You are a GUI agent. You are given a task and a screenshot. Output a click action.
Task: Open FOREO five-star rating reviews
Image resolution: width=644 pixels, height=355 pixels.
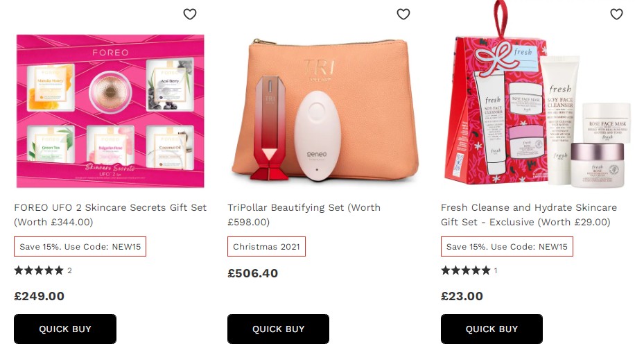(x=43, y=270)
